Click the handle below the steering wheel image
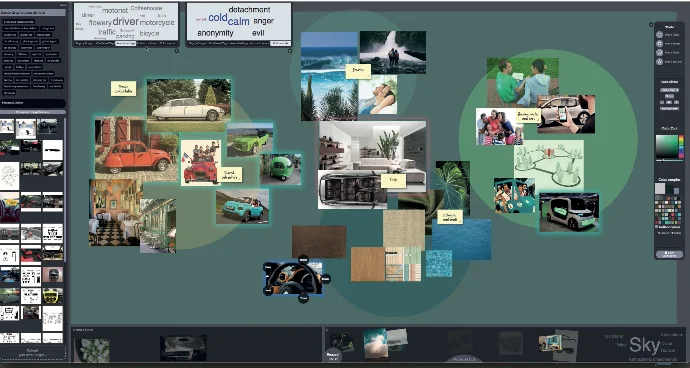Screen dimensions: 690x368 pos(303,298)
